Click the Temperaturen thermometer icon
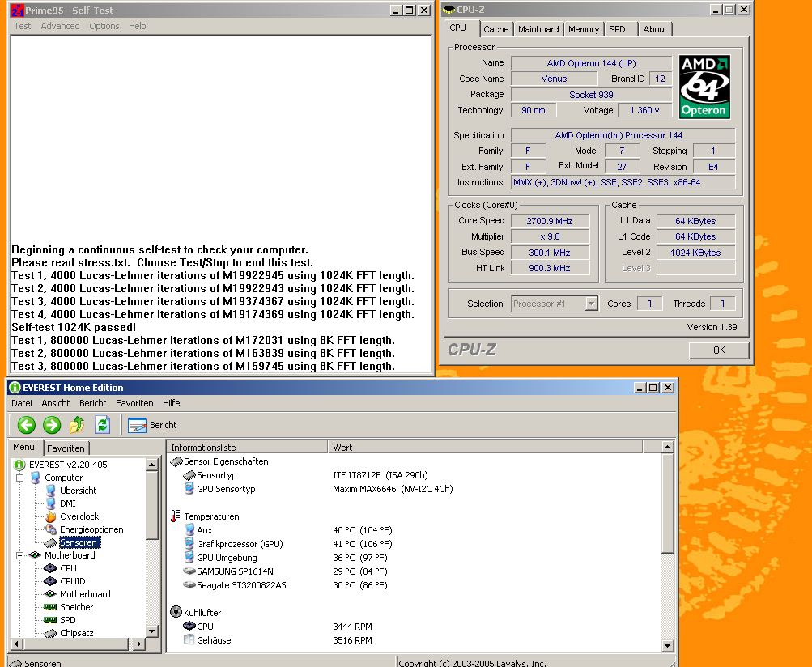This screenshot has width=812, height=667. click(176, 516)
